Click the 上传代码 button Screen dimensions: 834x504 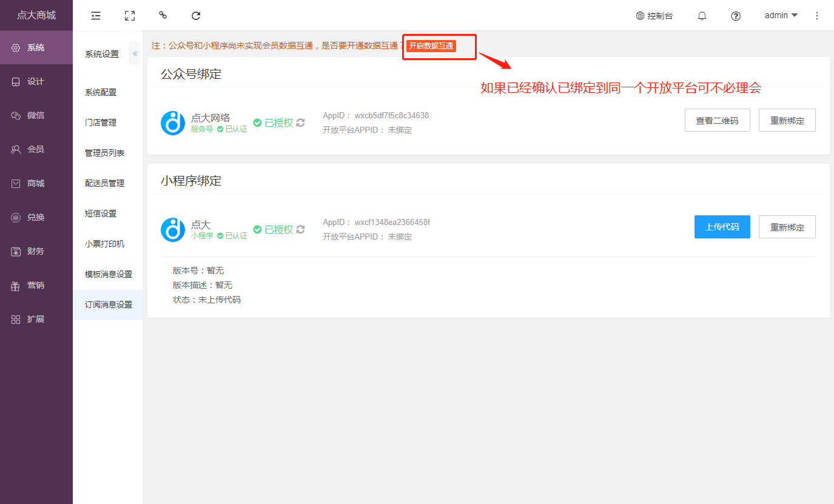click(x=722, y=227)
